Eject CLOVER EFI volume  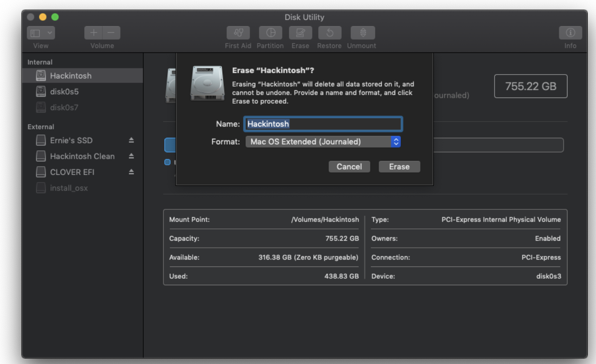coord(131,172)
